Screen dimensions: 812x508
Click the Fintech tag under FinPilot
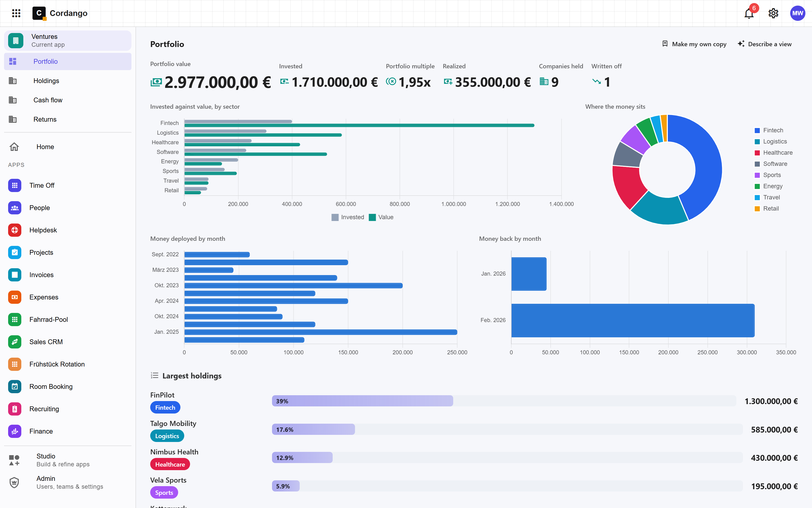point(165,407)
